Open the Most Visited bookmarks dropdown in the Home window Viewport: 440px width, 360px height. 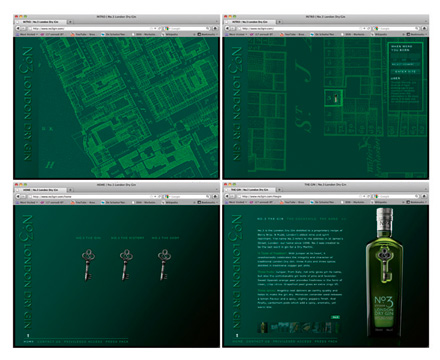(x=27, y=202)
